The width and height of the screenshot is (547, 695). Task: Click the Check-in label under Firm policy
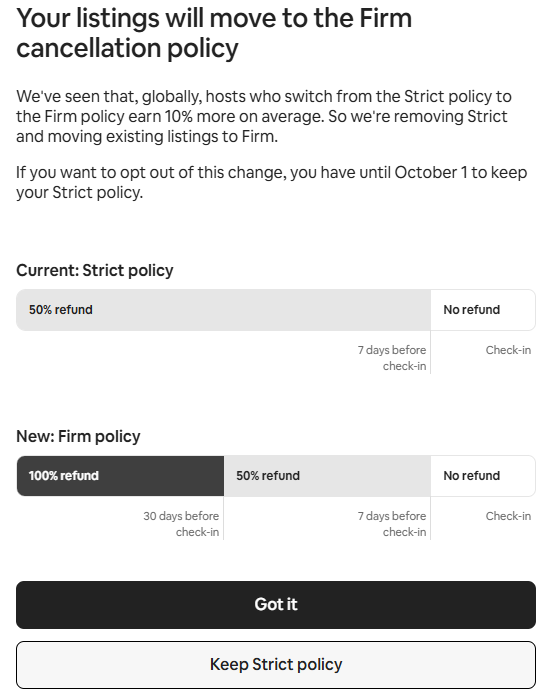[508, 516]
